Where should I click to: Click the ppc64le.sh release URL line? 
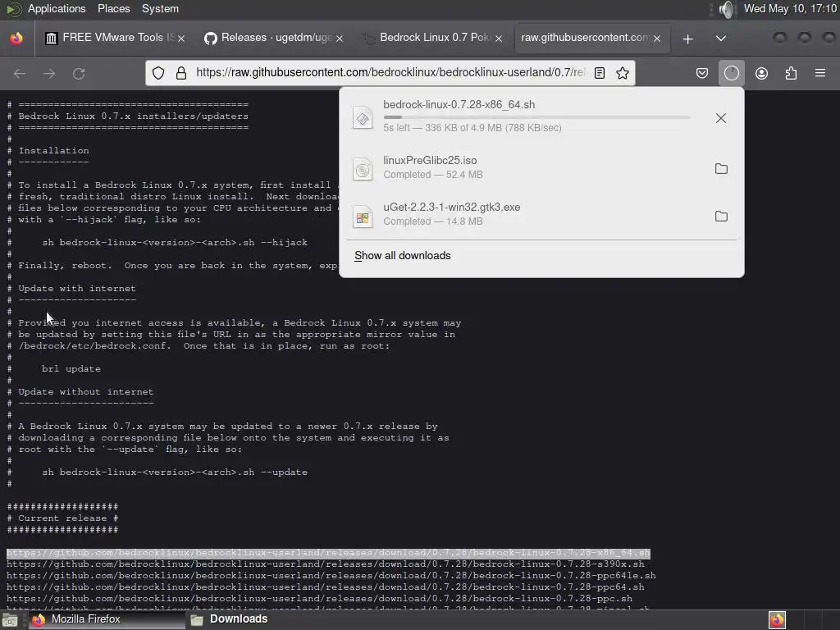click(331, 576)
